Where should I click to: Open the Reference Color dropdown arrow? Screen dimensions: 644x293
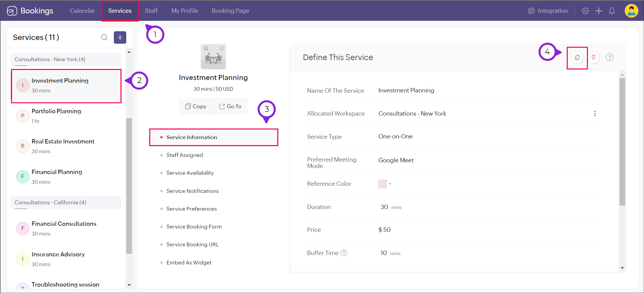[x=390, y=184]
